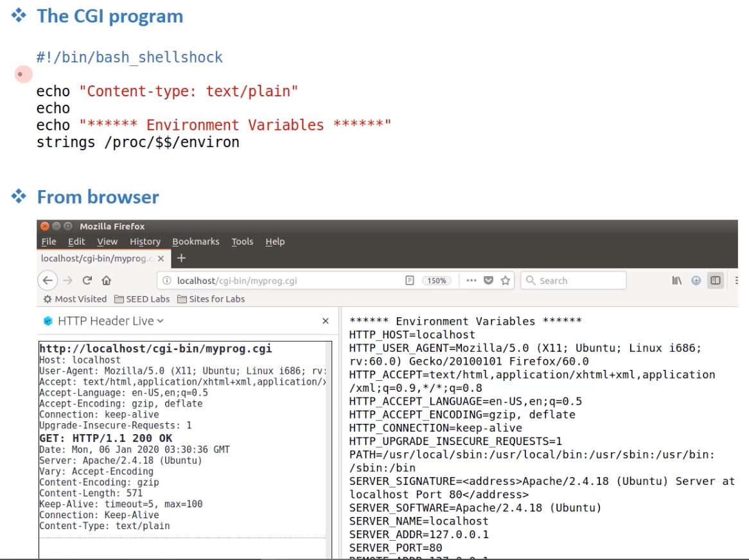Click 'Content-Length: 571' line
Image resolution: width=749 pixels, height=560 pixels.
(x=91, y=493)
